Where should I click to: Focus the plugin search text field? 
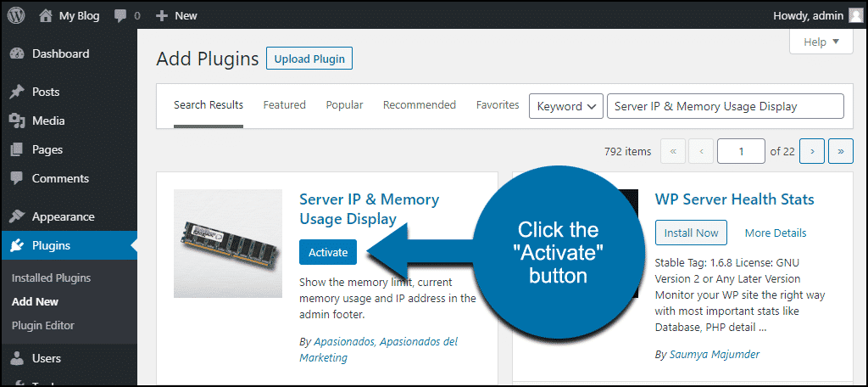pyautogui.click(x=726, y=106)
